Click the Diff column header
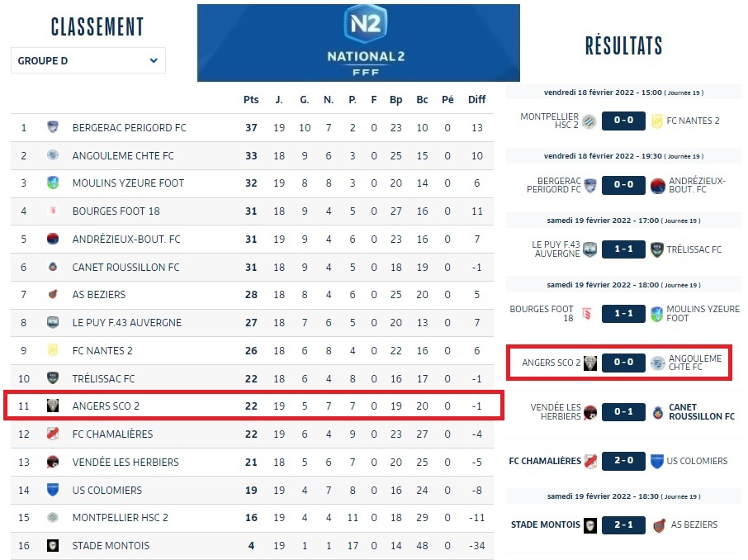Image resolution: width=748 pixels, height=560 pixels. coord(477,100)
